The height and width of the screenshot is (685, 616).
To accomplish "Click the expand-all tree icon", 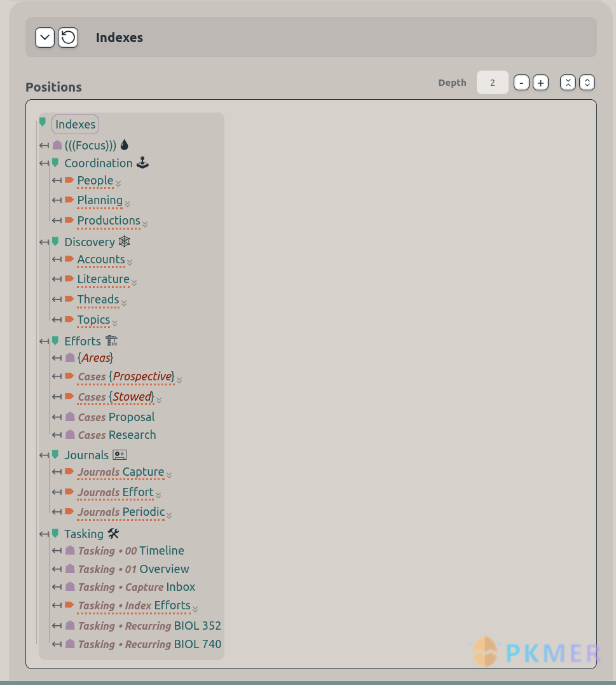I will coord(587,83).
